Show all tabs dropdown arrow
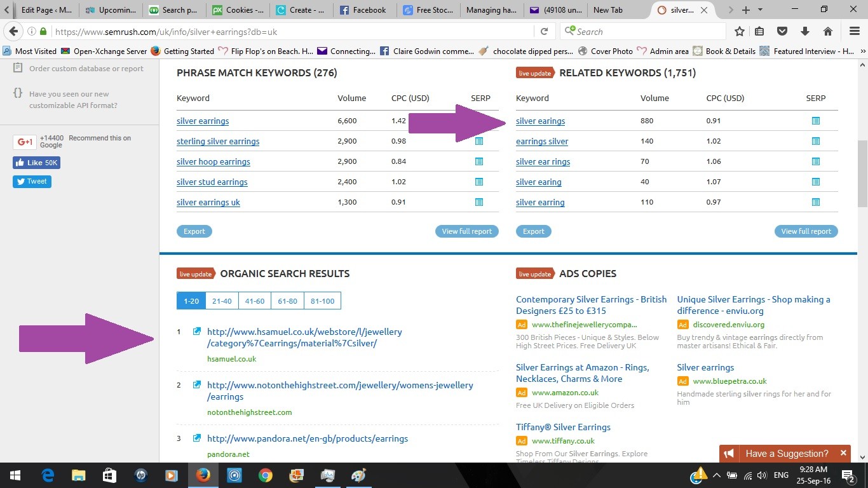The width and height of the screenshot is (868, 488). tap(761, 10)
